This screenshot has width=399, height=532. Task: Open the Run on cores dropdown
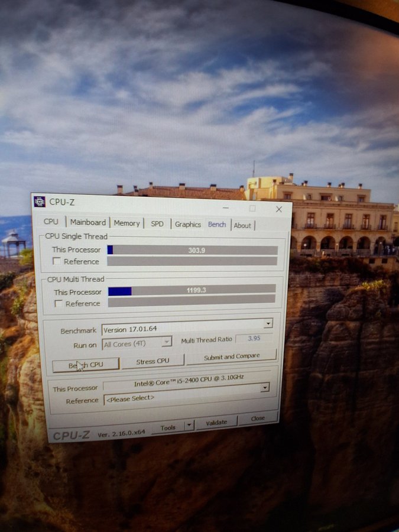pos(166,342)
